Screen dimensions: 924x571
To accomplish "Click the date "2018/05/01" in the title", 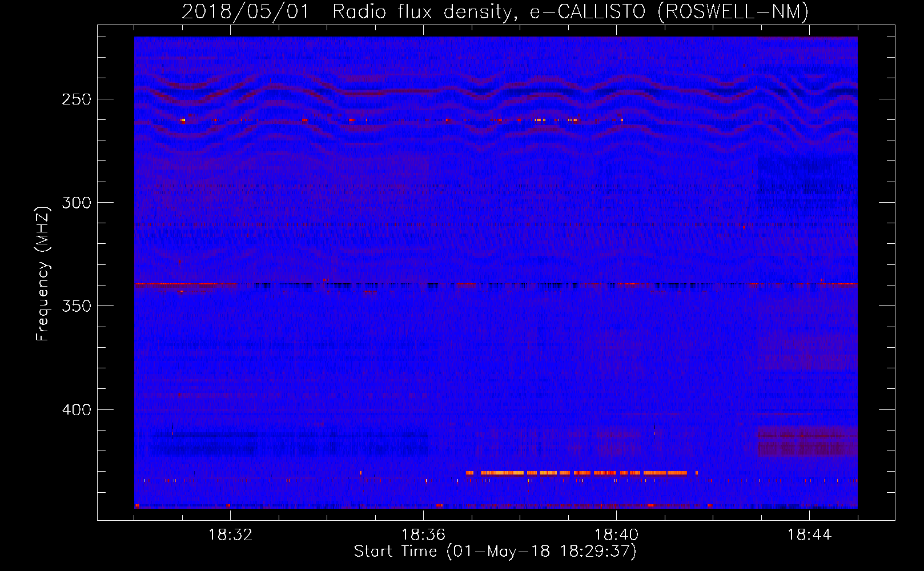I will (x=246, y=11).
